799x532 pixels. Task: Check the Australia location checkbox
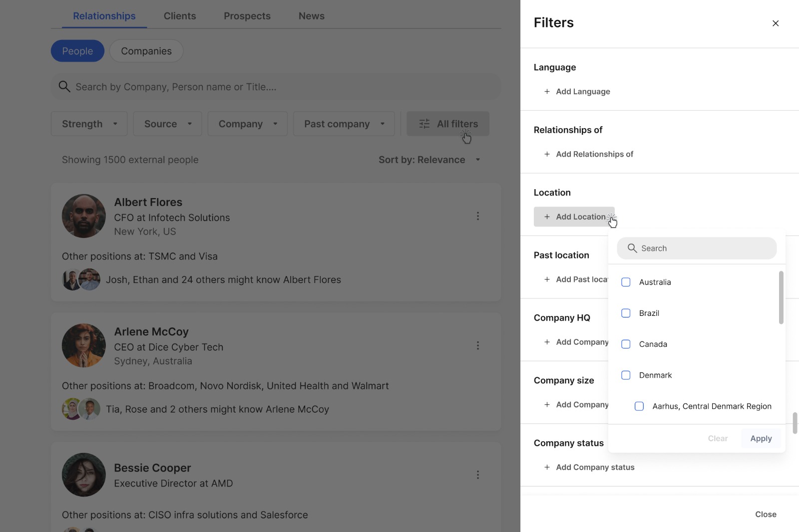pyautogui.click(x=626, y=282)
